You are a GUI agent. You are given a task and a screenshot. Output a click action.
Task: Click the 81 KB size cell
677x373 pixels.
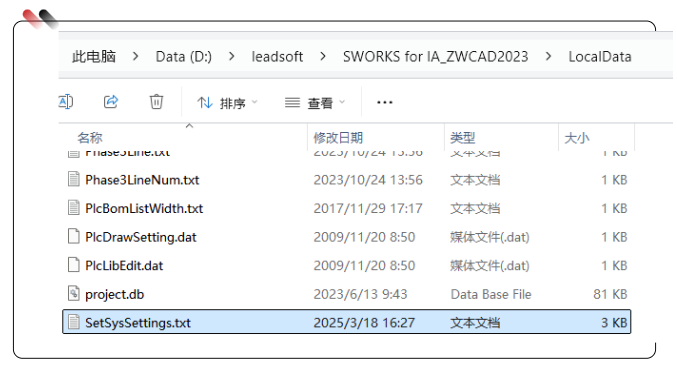click(610, 294)
